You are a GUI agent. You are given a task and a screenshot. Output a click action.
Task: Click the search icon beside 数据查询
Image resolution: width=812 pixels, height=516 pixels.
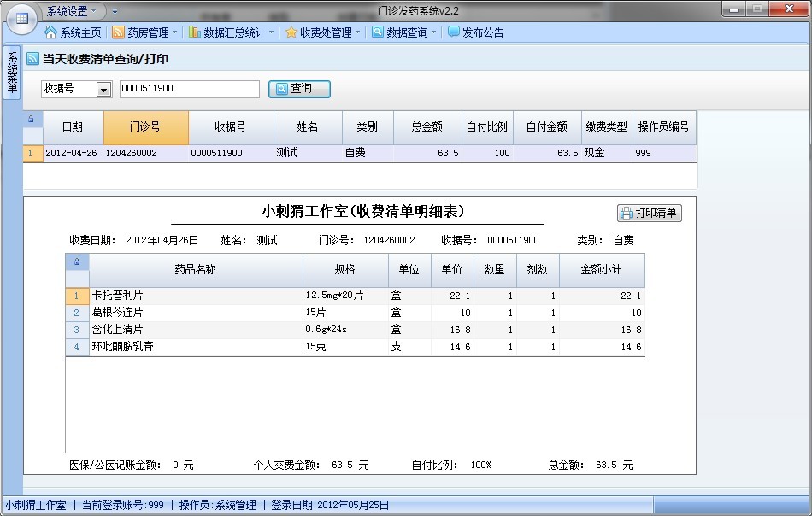(378, 32)
